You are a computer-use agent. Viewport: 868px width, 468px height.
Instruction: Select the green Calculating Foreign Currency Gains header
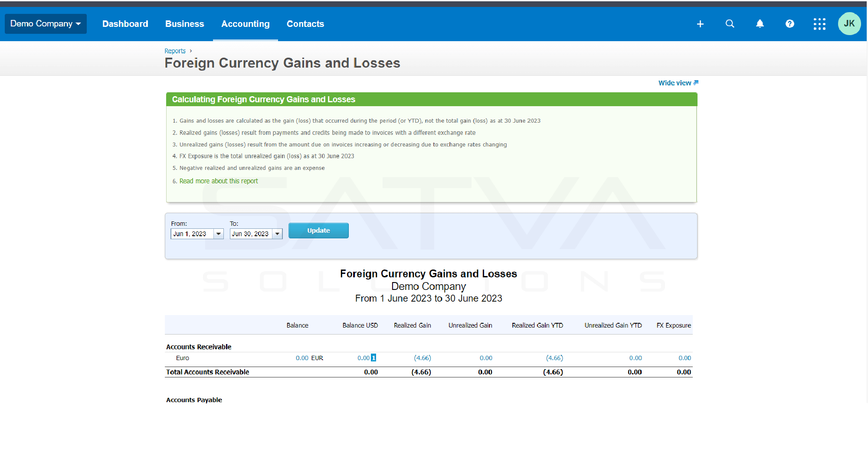[432, 99]
